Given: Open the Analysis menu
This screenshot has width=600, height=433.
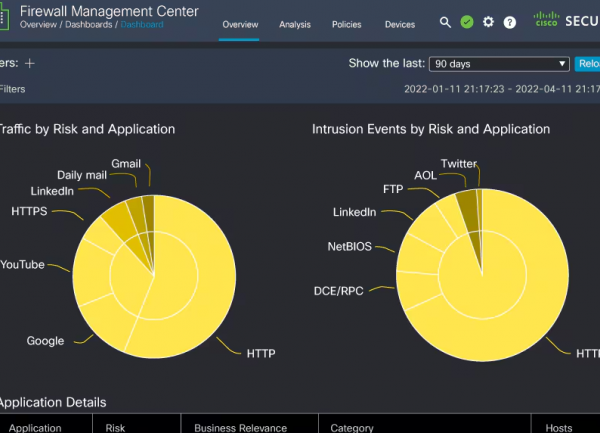Looking at the screenshot, I should click(295, 24).
